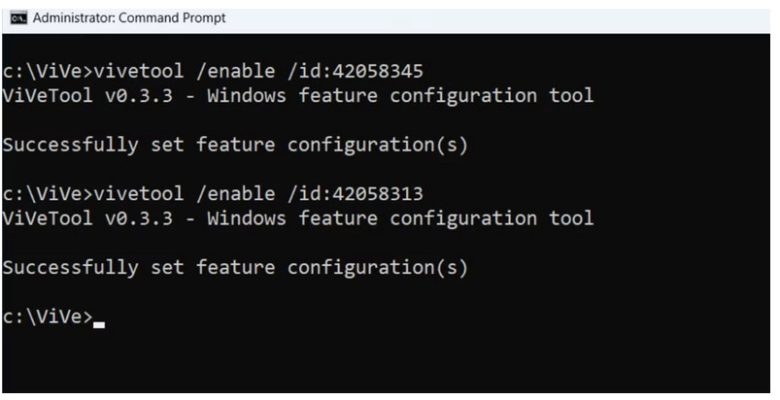
Task: Click the empty title bar area right of title
Action: coord(497,18)
